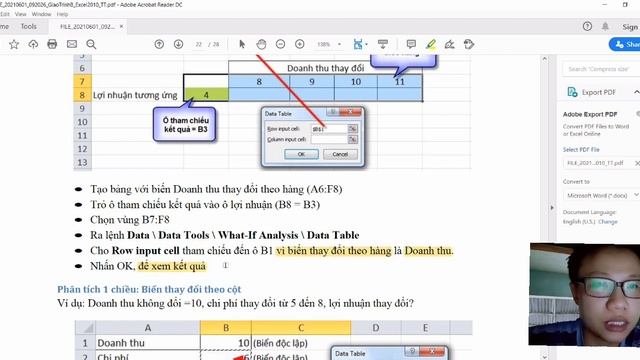Choose the selection arrow tool
The image size is (640, 360).
(242, 44)
